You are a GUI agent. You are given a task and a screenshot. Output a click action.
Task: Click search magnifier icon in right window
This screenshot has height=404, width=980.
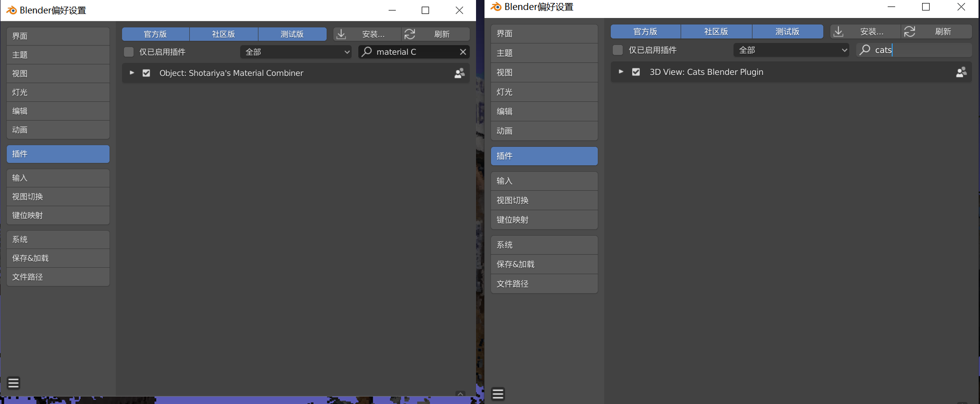[x=865, y=50]
